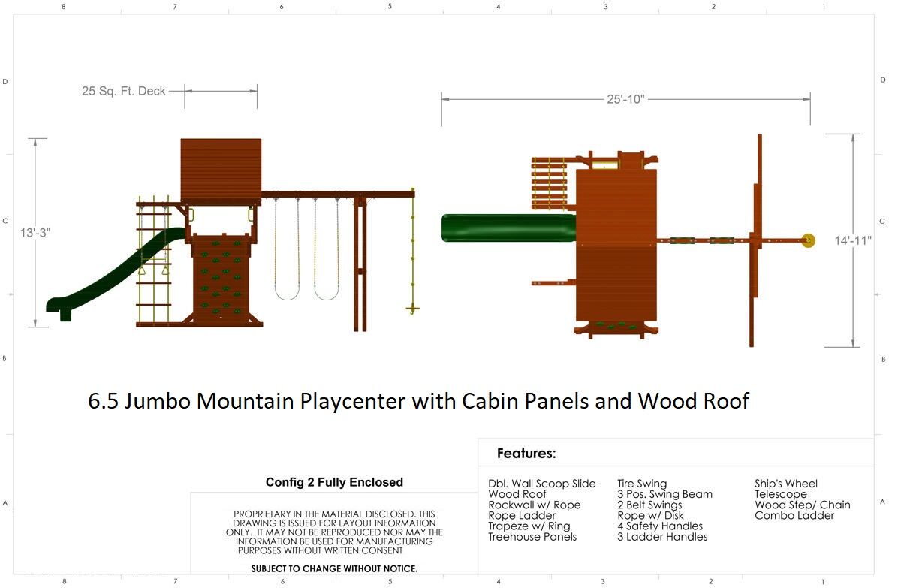
Task: Click the "Features:" heading
Action: click(526, 454)
